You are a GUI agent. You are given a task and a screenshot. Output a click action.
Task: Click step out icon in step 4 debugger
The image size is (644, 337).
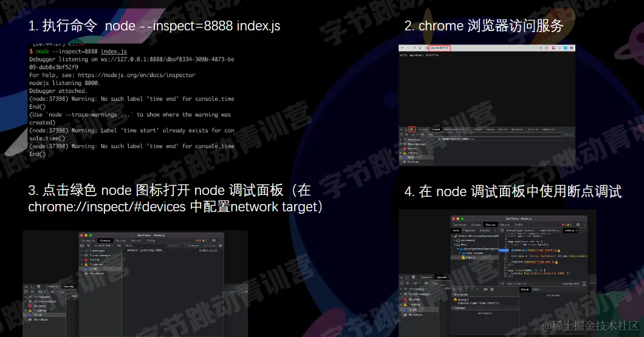click(x=472, y=290)
